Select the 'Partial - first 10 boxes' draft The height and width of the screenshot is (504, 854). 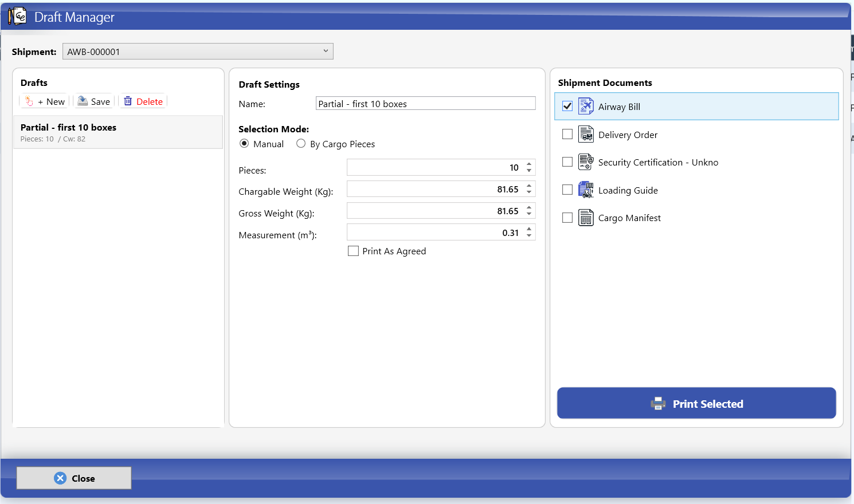[118, 132]
